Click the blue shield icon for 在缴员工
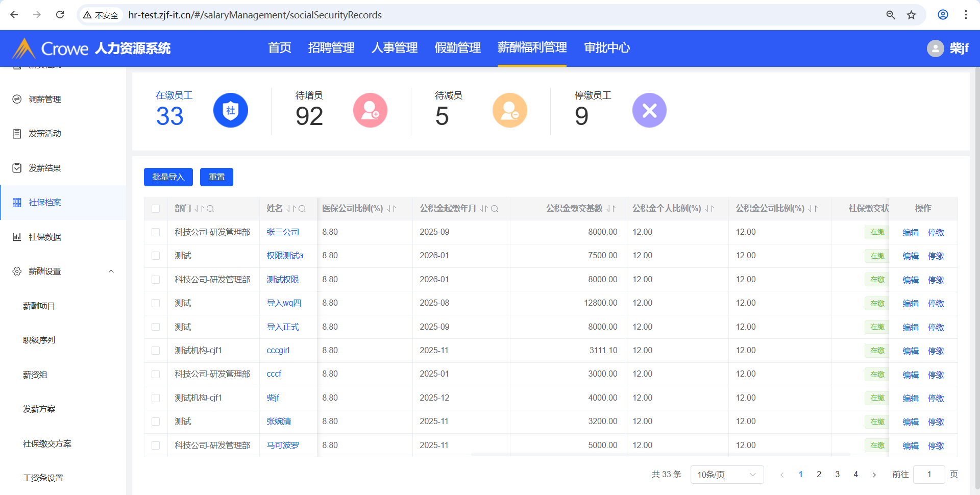This screenshot has width=980, height=495. 230,110
